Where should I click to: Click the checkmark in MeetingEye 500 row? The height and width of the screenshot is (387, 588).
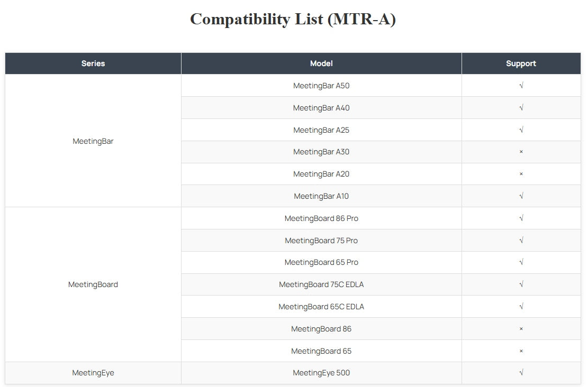tap(521, 372)
